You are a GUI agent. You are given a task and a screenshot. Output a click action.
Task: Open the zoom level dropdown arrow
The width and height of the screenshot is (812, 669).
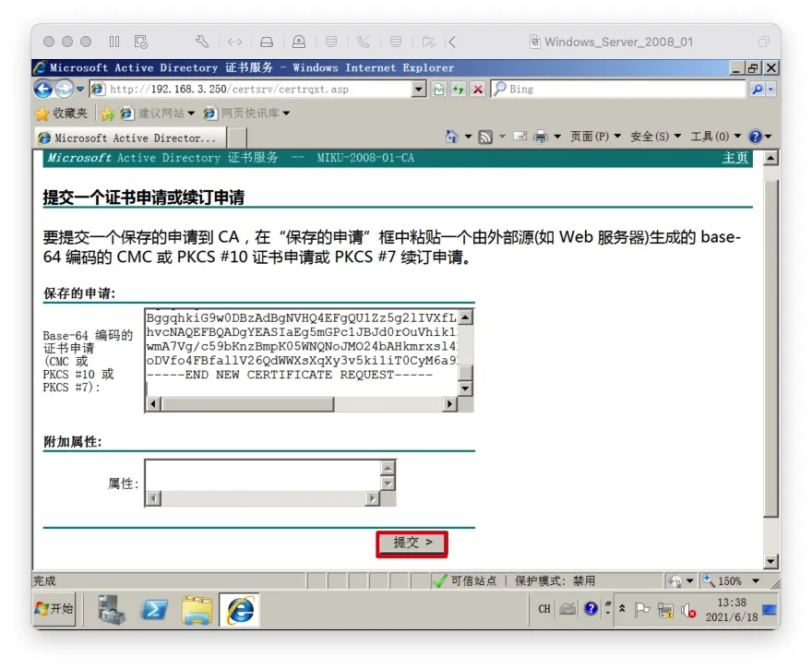click(x=756, y=581)
